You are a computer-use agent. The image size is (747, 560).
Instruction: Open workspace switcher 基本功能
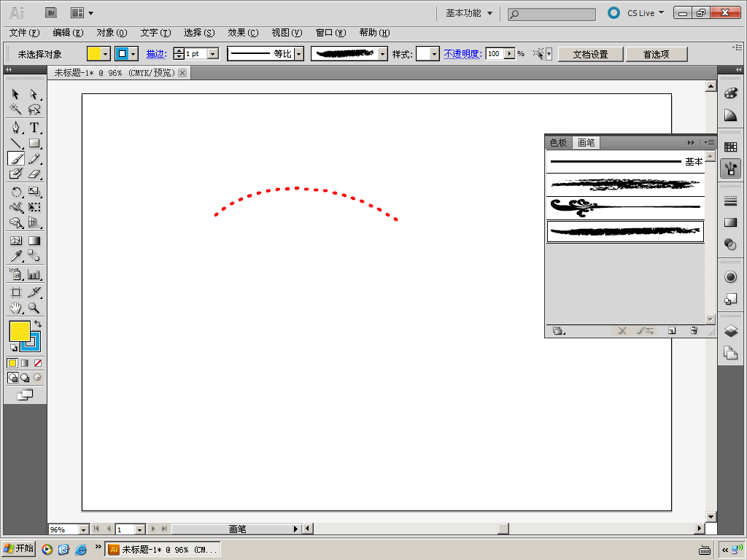(x=469, y=13)
